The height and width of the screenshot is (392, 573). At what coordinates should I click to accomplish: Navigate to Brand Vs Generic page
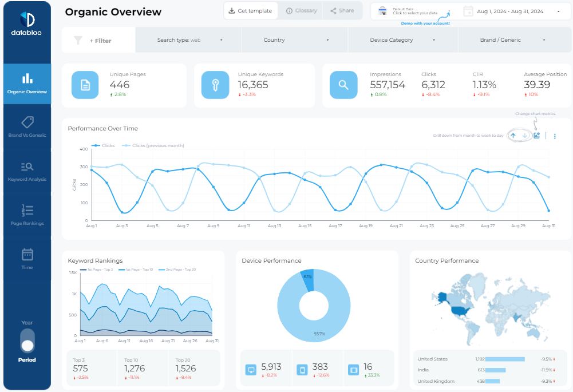click(x=26, y=126)
